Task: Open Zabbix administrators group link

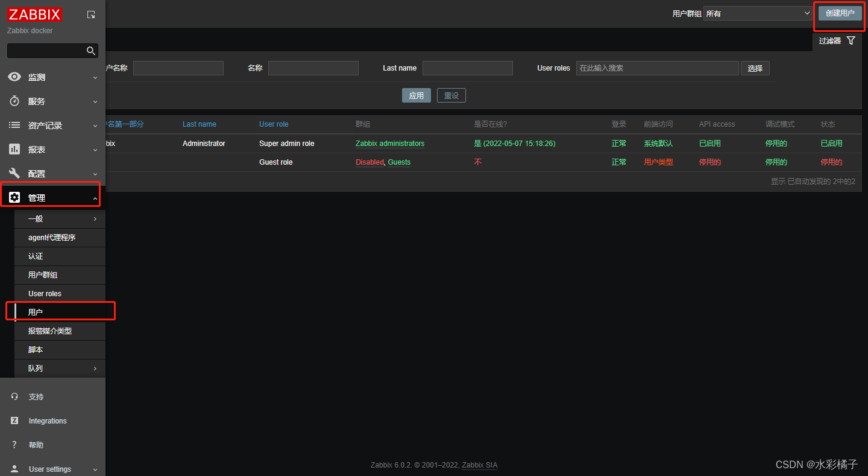Action: [x=390, y=144]
